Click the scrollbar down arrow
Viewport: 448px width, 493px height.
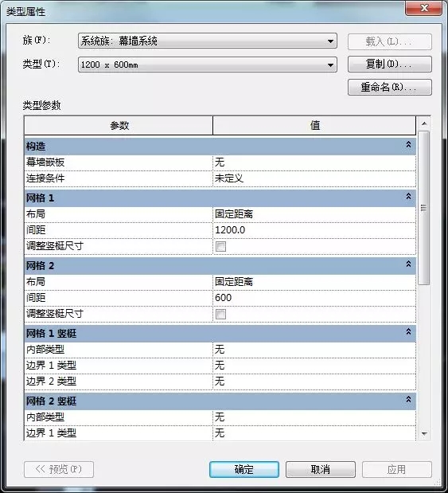424,434
